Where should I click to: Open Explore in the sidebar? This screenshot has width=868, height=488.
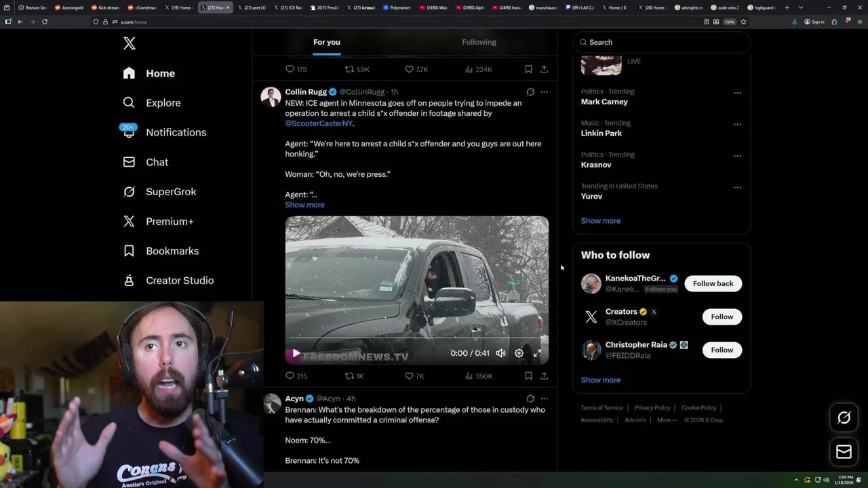click(152, 103)
